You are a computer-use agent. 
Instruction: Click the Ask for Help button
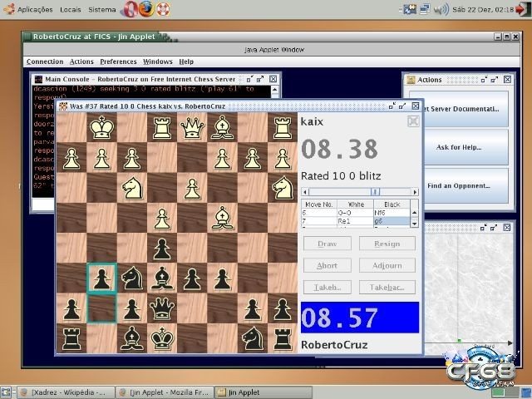click(x=458, y=148)
